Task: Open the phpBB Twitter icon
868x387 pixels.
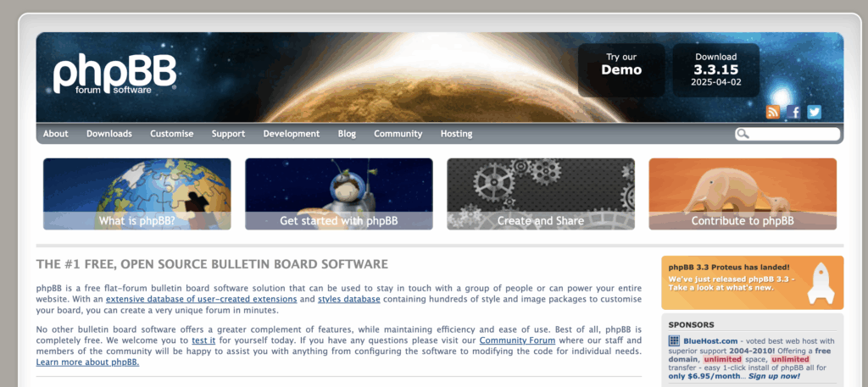Action: 814,113
